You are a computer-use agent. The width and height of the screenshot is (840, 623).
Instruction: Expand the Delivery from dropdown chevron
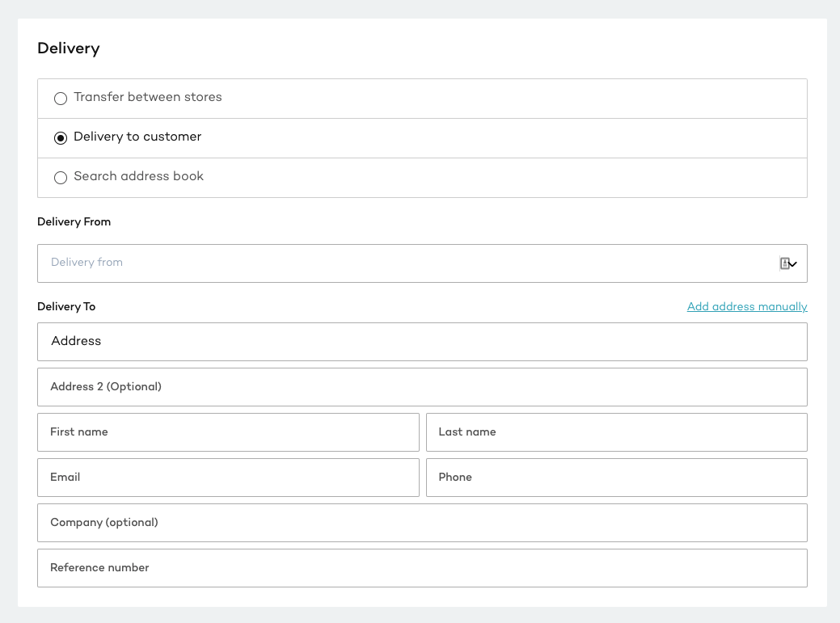click(x=793, y=264)
